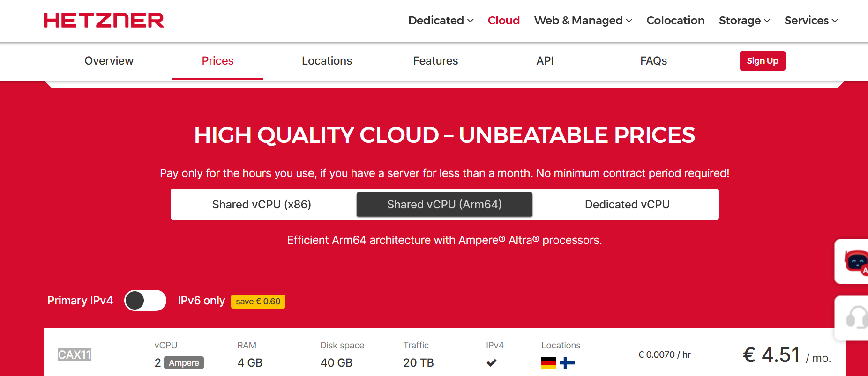
Task: Switch to the Prices tab
Action: click(217, 61)
